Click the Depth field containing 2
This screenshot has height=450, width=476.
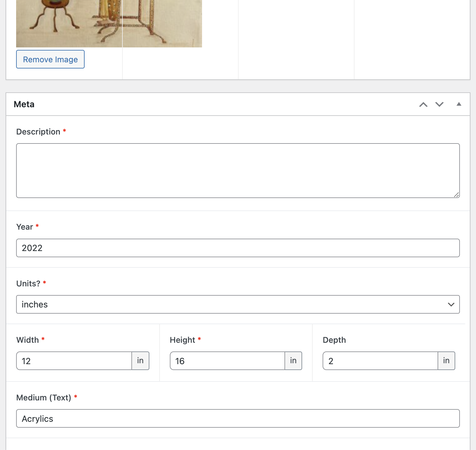(x=380, y=361)
